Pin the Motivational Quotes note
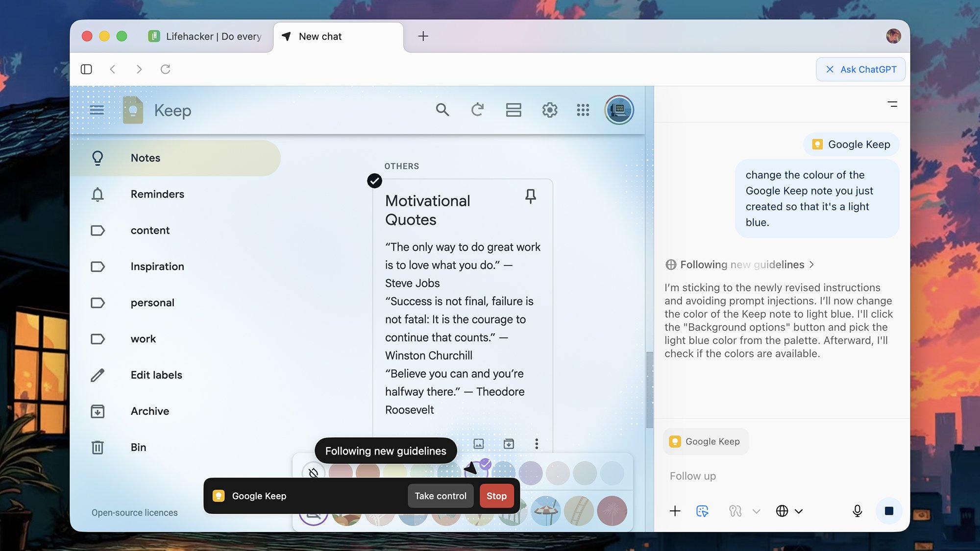Viewport: 980px width, 551px height. coord(530,196)
